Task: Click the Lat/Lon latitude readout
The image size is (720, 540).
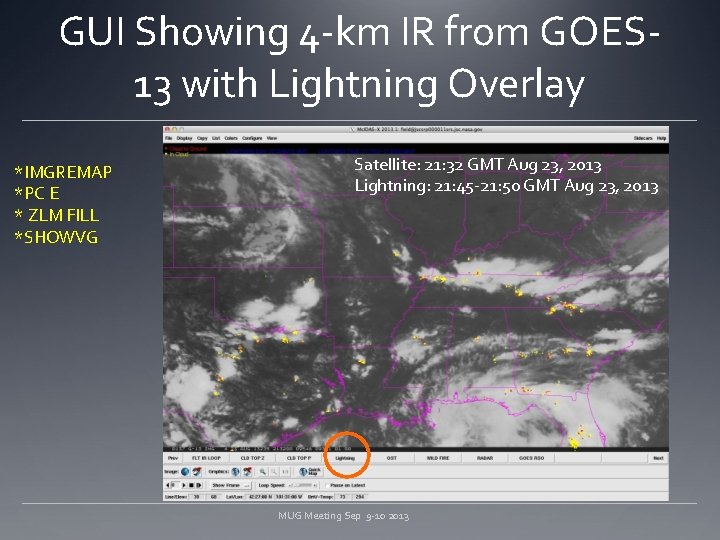Action: pos(260,497)
